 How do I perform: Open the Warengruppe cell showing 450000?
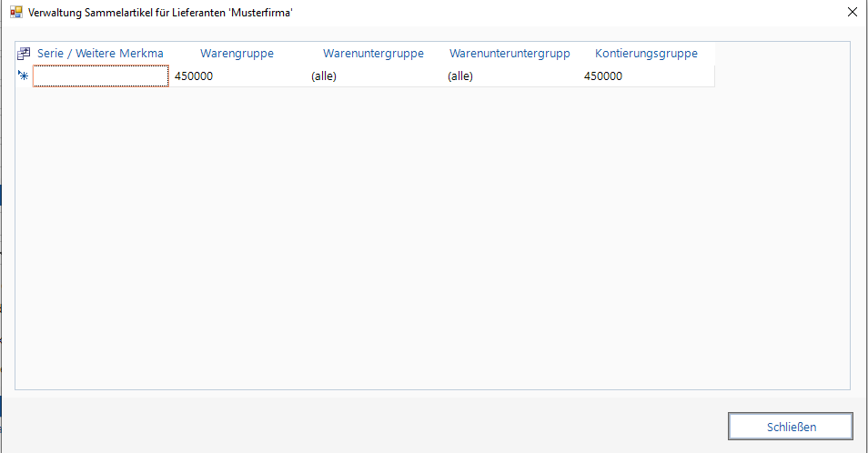(x=237, y=76)
